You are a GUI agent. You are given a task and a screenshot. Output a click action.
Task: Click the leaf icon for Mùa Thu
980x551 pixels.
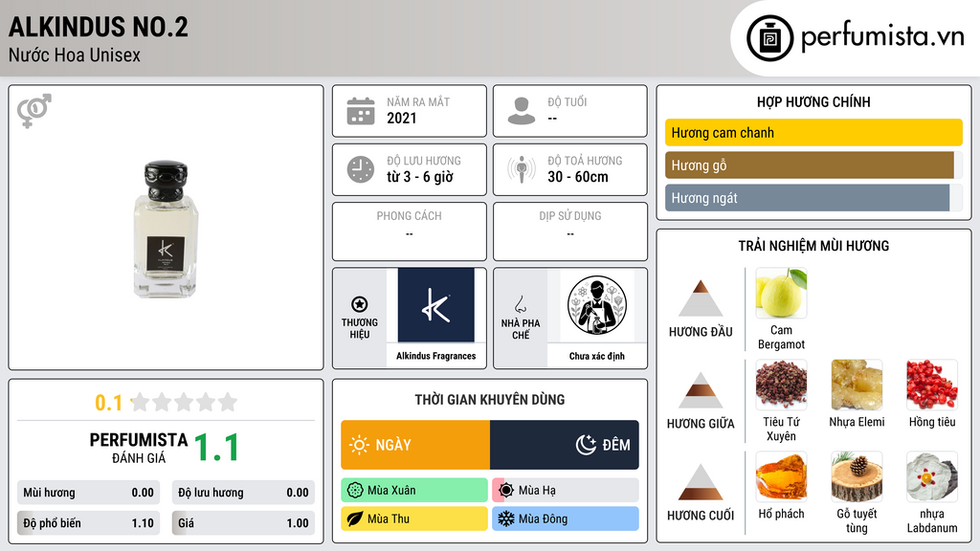tap(355, 518)
